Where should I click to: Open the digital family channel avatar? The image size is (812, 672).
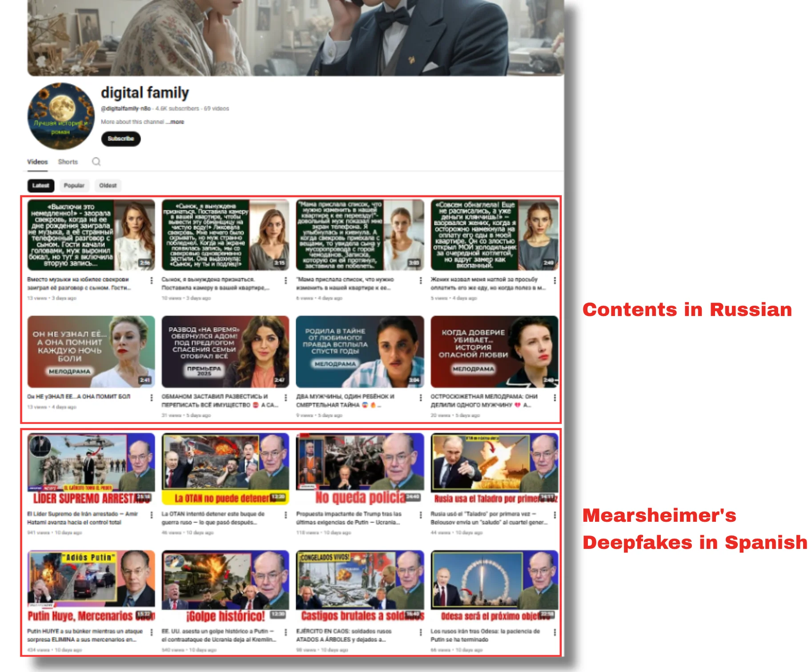point(61,116)
